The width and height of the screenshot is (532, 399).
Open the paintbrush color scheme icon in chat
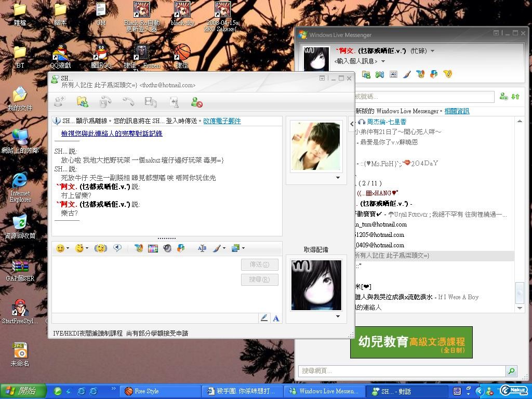pos(217,249)
